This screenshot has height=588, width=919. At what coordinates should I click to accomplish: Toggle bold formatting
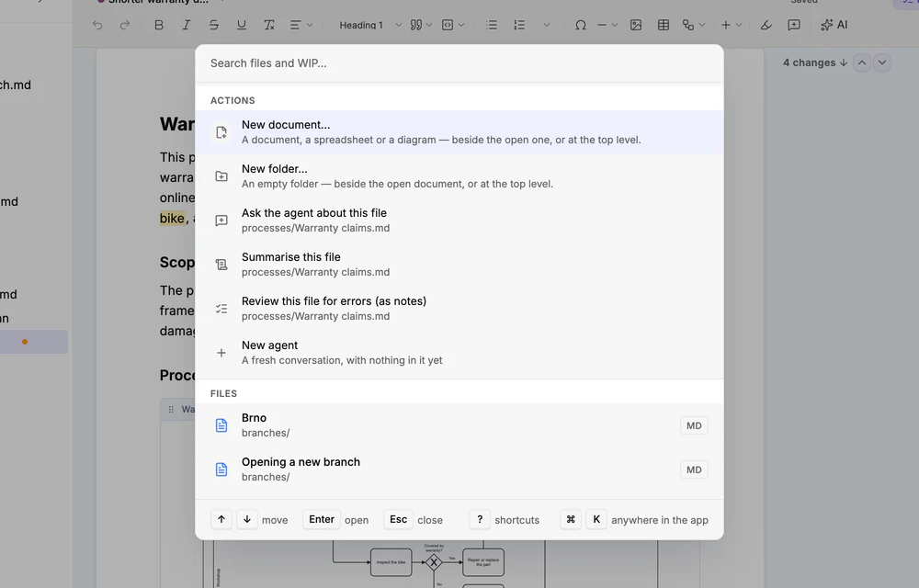(159, 25)
